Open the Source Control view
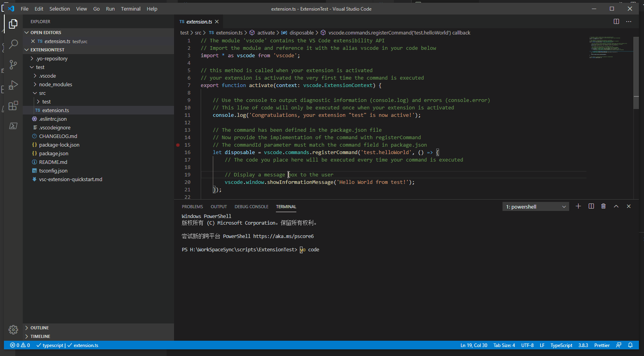The image size is (644, 356). 13,65
